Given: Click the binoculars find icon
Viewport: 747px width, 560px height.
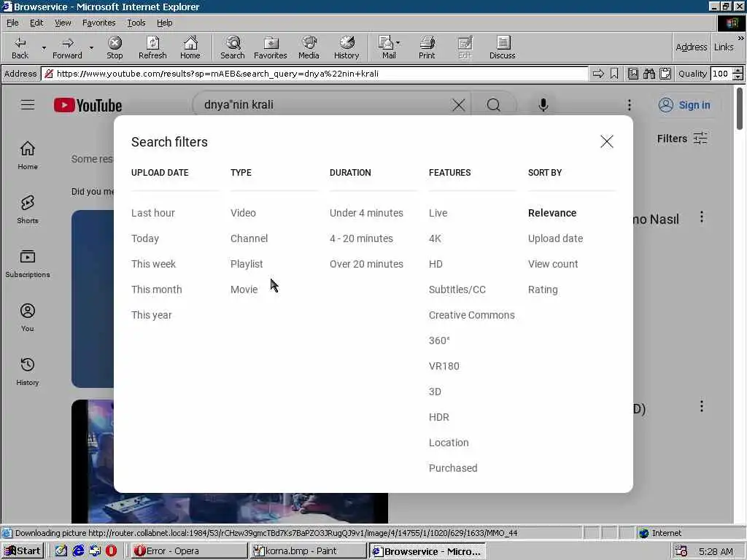Looking at the screenshot, I should (x=649, y=74).
